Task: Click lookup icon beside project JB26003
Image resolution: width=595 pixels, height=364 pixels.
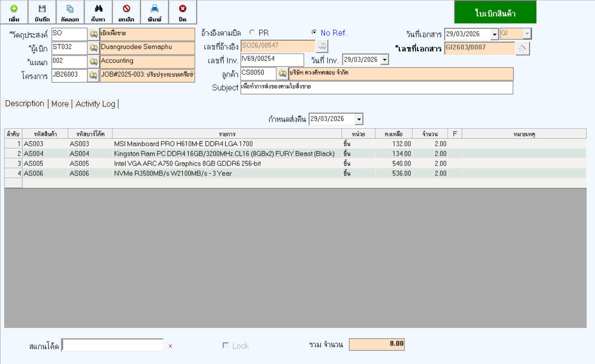Action: pos(94,75)
